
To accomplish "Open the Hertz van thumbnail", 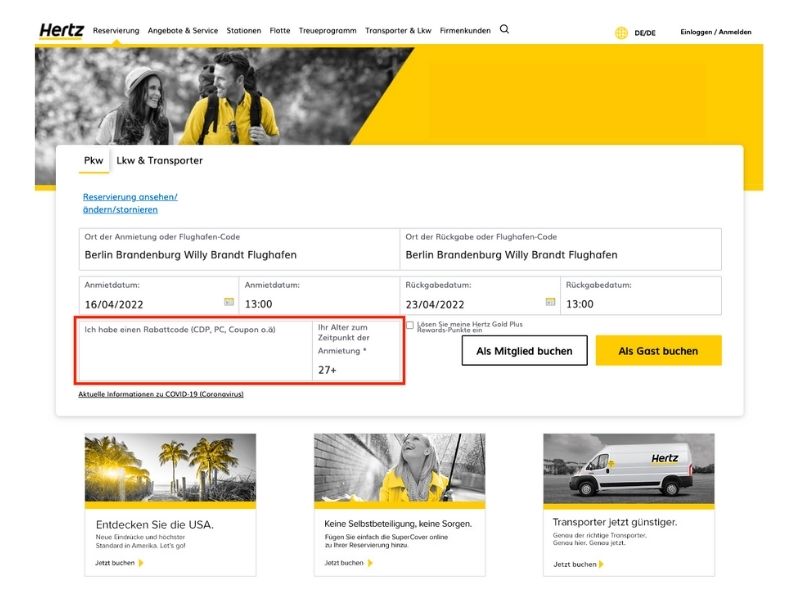I will click(629, 469).
